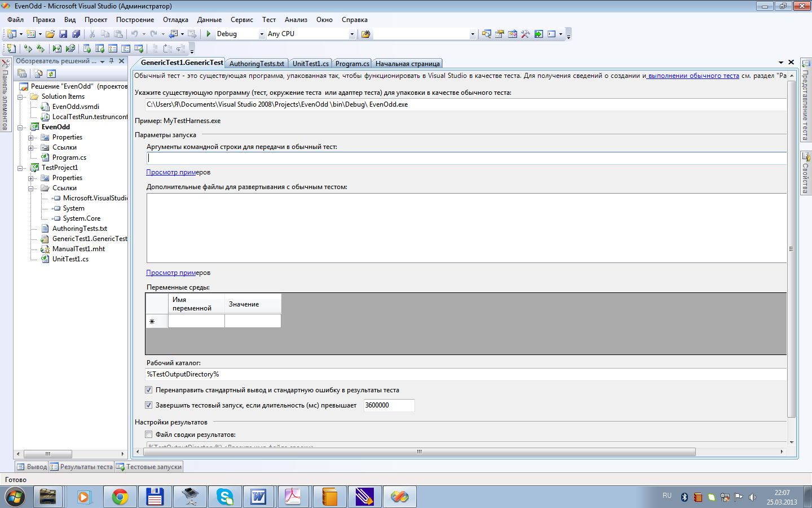Screen dimensions: 812x508
Task: Toggle the abort test run timeout checkbox
Action: coord(149,405)
